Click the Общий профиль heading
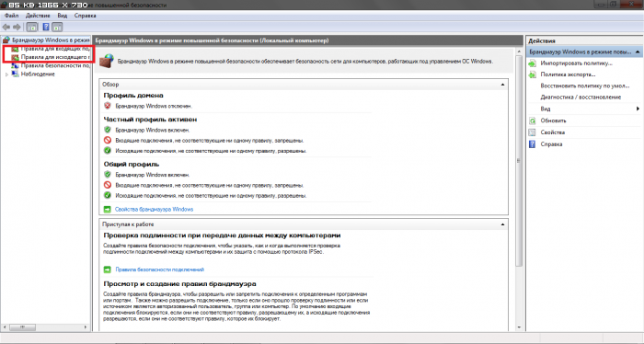The height and width of the screenshot is (344, 644). coord(131,165)
